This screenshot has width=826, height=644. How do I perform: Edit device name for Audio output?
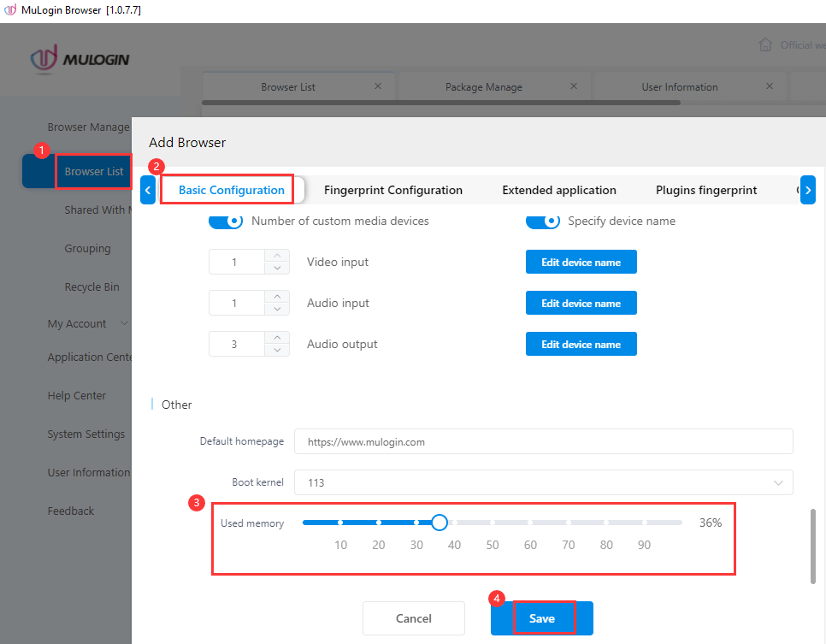pos(581,344)
